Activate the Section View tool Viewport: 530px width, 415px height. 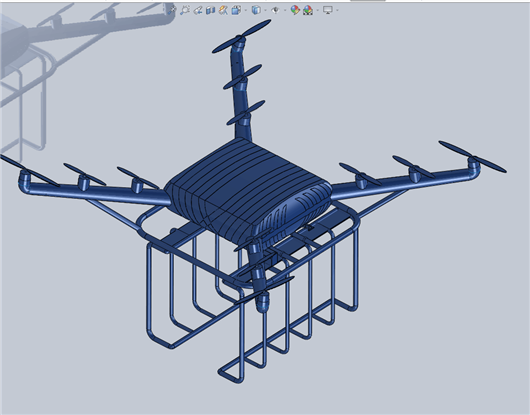(x=211, y=10)
